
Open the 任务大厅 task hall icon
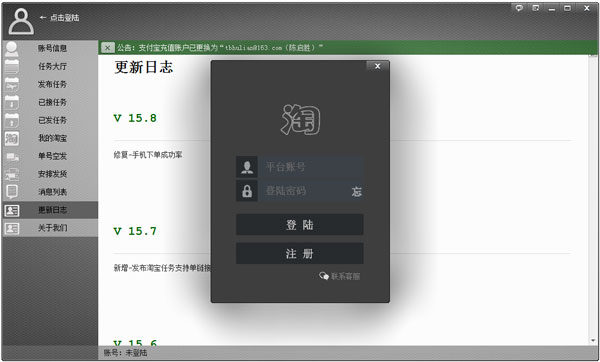click(12, 67)
